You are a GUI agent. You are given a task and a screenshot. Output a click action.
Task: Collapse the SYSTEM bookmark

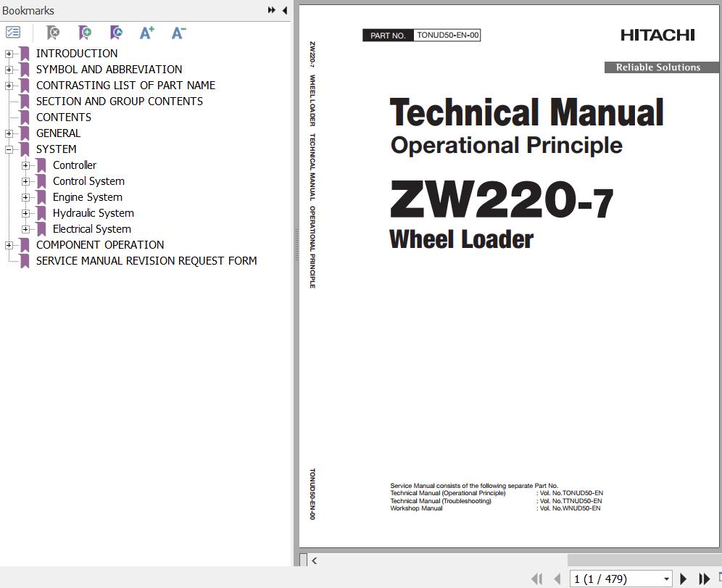(9, 149)
